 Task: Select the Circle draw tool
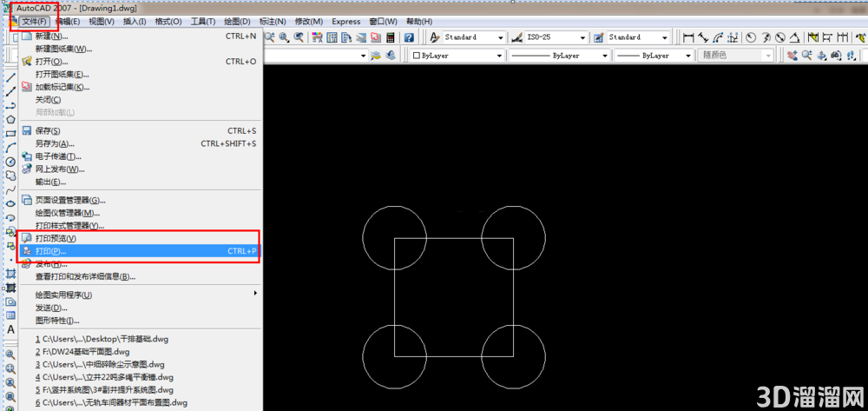point(10,162)
